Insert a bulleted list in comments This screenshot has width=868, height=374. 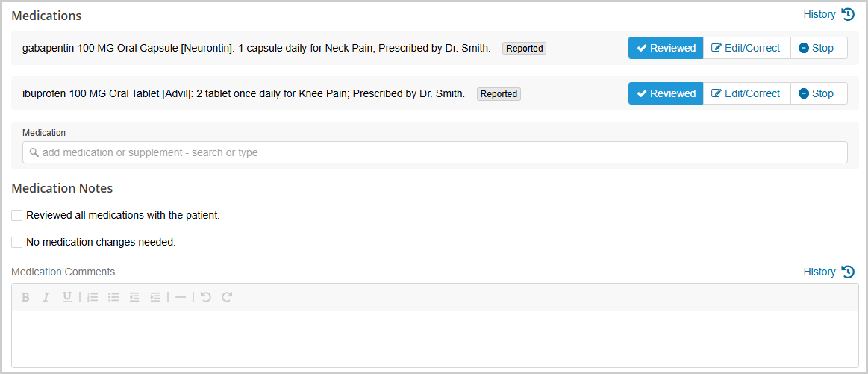coord(113,297)
